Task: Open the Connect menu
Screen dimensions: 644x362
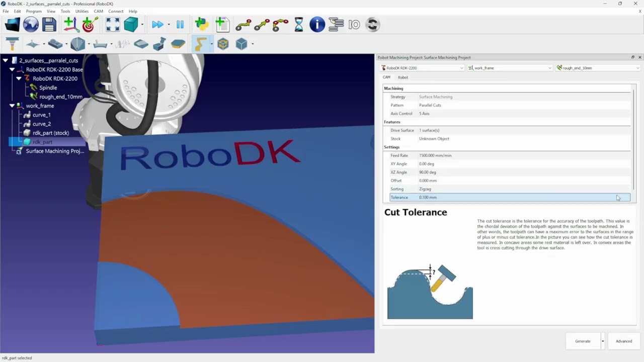Action: (x=116, y=11)
